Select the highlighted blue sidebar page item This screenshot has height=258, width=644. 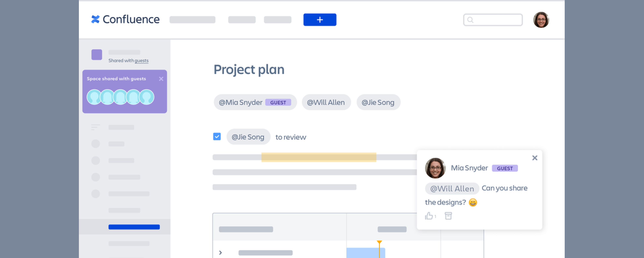tap(134, 227)
